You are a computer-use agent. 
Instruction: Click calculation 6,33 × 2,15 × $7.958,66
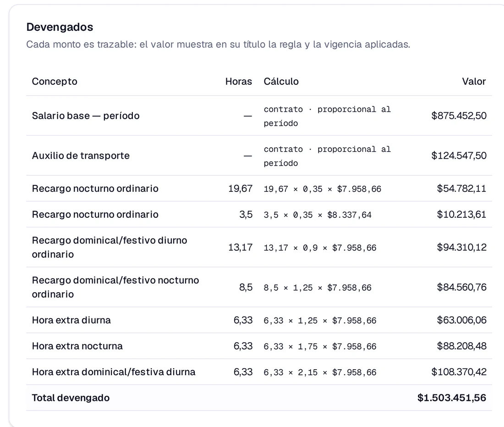click(320, 372)
